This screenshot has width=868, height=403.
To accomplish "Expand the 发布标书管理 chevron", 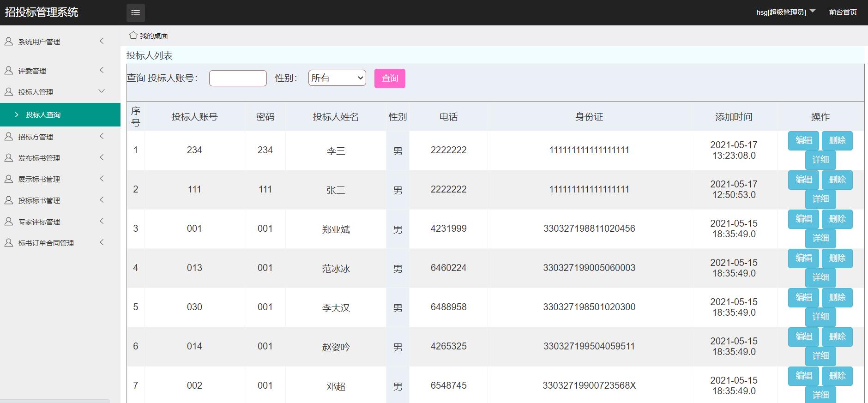I will tap(102, 157).
